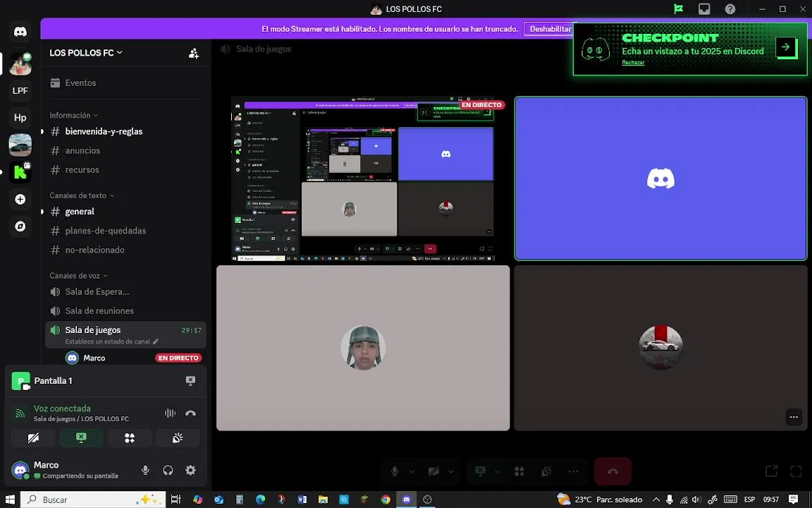Select the Hp server icon
The width and height of the screenshot is (812, 508).
click(x=20, y=117)
